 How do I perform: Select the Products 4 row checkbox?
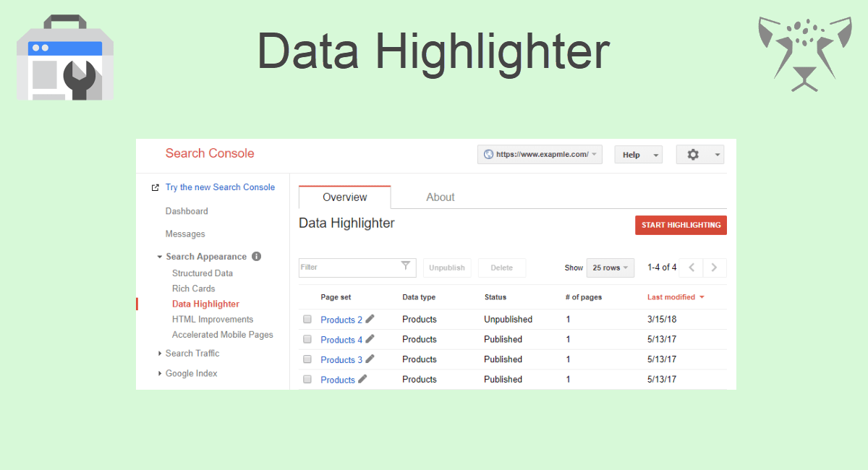[307, 339]
